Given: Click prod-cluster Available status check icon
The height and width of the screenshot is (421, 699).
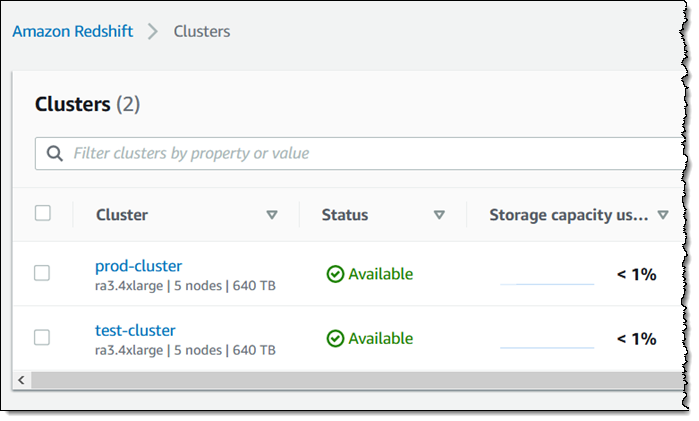Looking at the screenshot, I should [336, 274].
